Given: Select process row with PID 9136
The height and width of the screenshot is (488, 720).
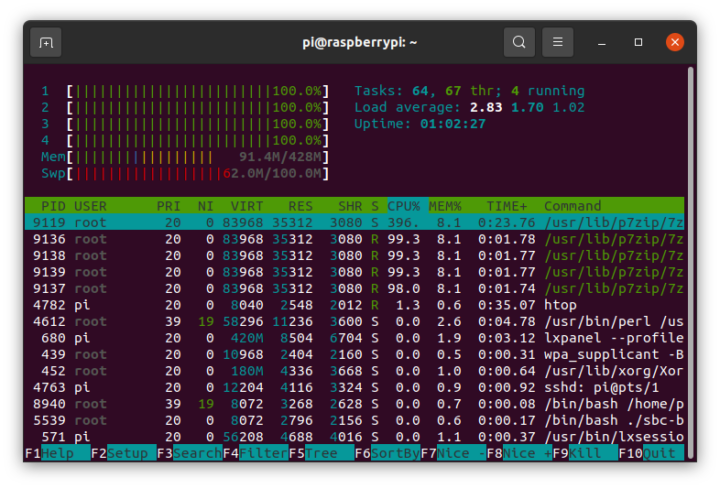Looking at the screenshot, I should [354, 239].
